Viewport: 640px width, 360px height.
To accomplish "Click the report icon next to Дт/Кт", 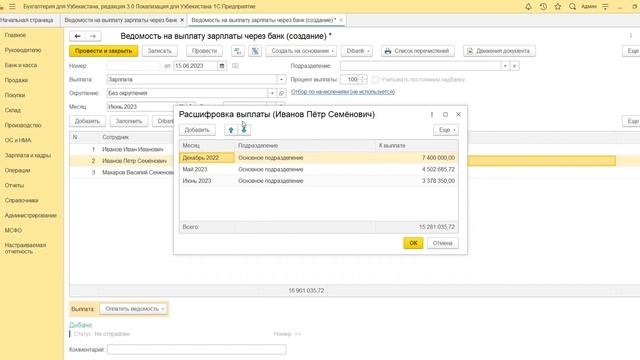I will [255, 51].
